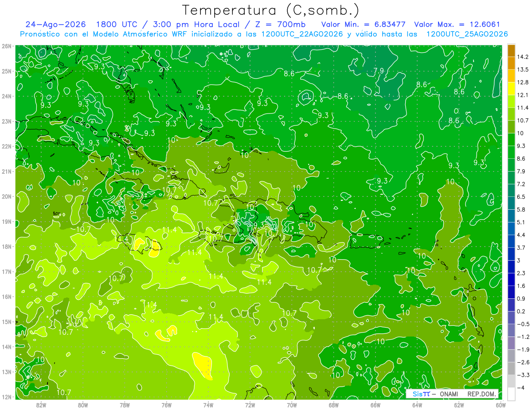Click the "-4" colorbar value

520,388
